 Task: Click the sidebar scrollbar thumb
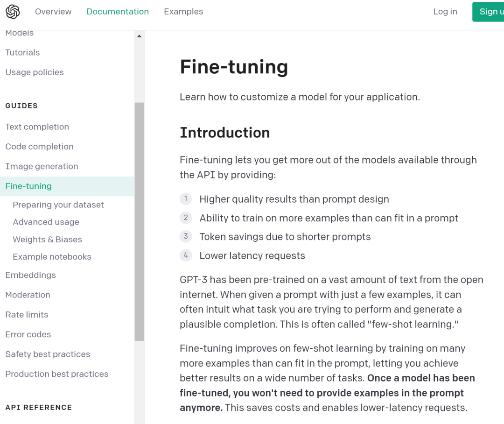pos(139,221)
